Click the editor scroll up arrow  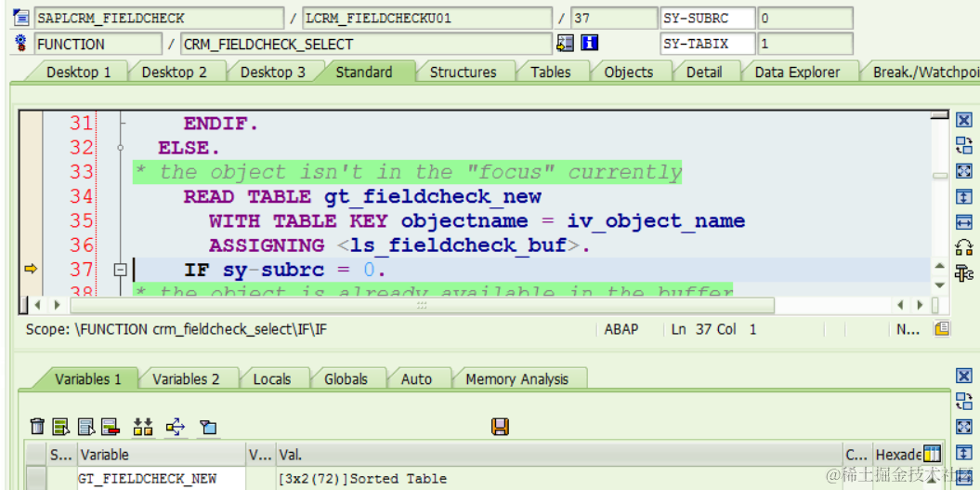pos(940,266)
